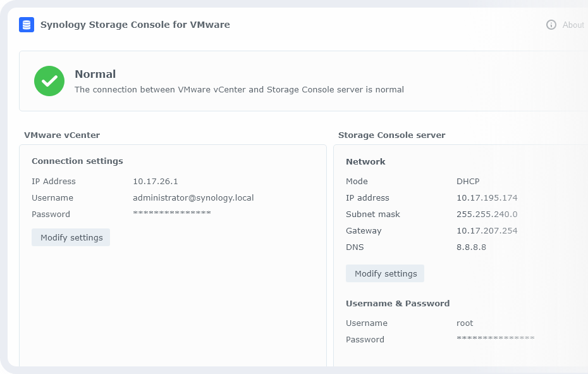The height and width of the screenshot is (374, 588).
Task: Click the Storage Console server section heading
Action: (391, 135)
